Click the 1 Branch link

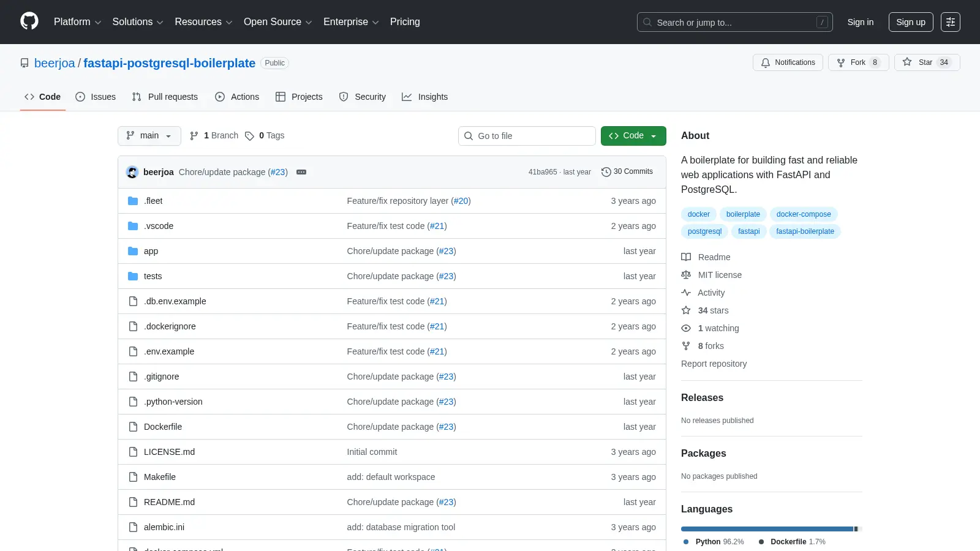click(214, 135)
